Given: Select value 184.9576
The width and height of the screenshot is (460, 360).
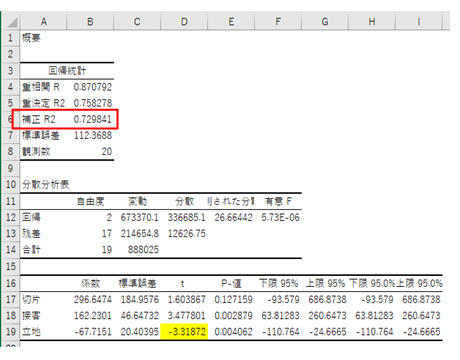Looking at the screenshot, I should 140,299.
